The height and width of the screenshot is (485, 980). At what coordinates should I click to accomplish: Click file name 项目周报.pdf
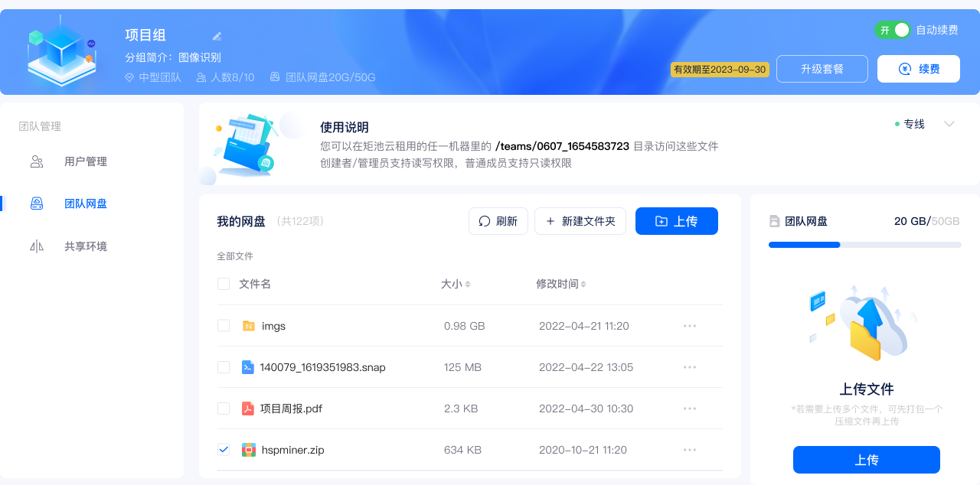coord(291,409)
